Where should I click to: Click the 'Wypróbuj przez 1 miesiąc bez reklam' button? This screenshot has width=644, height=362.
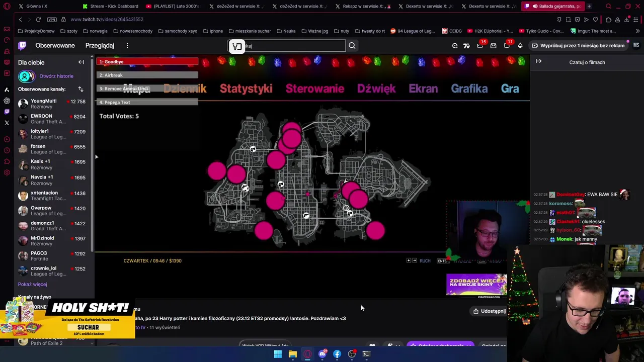(x=578, y=46)
